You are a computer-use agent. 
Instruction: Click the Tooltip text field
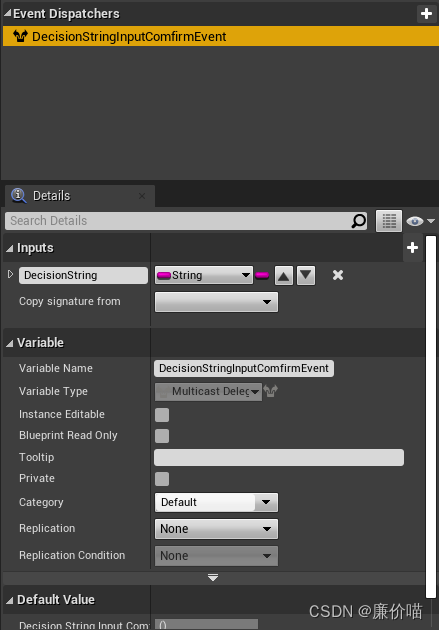pyautogui.click(x=279, y=458)
